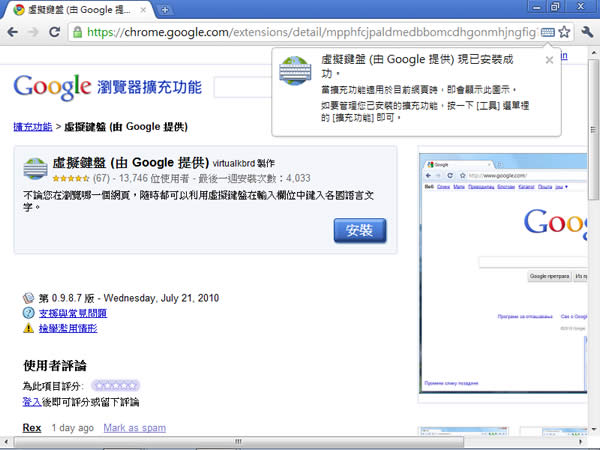600x450 pixels.
Task: Click the extension icon beside the title
Action: pyautogui.click(x=35, y=169)
